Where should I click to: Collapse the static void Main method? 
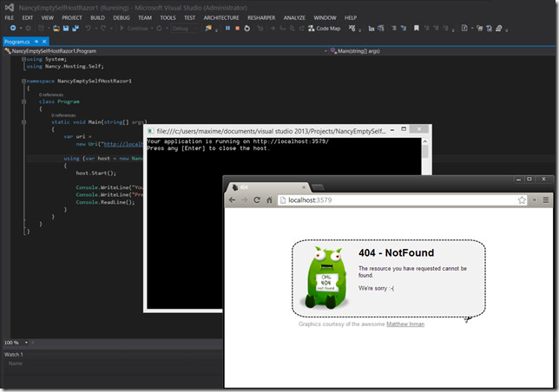click(x=24, y=122)
